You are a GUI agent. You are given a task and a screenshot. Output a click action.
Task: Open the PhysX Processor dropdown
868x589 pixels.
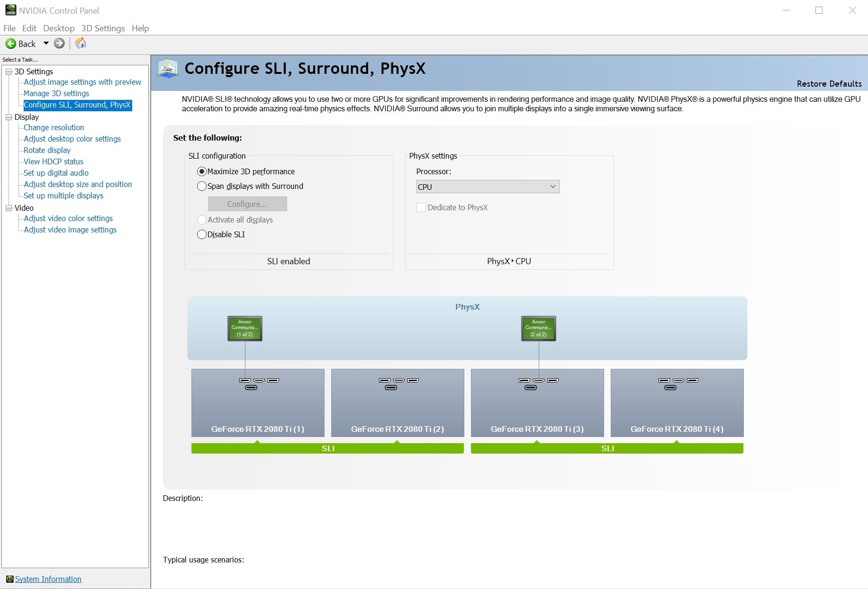pos(488,187)
